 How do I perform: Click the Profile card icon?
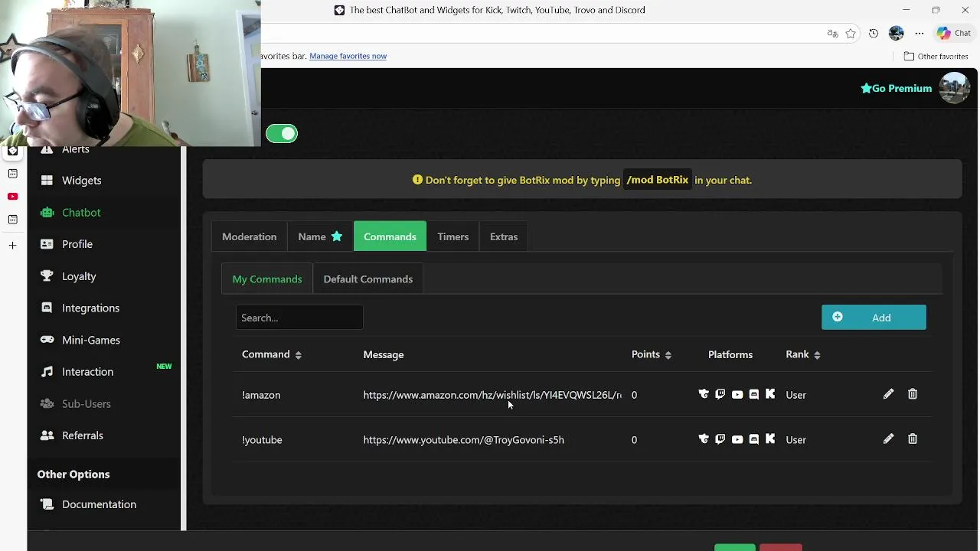(47, 244)
